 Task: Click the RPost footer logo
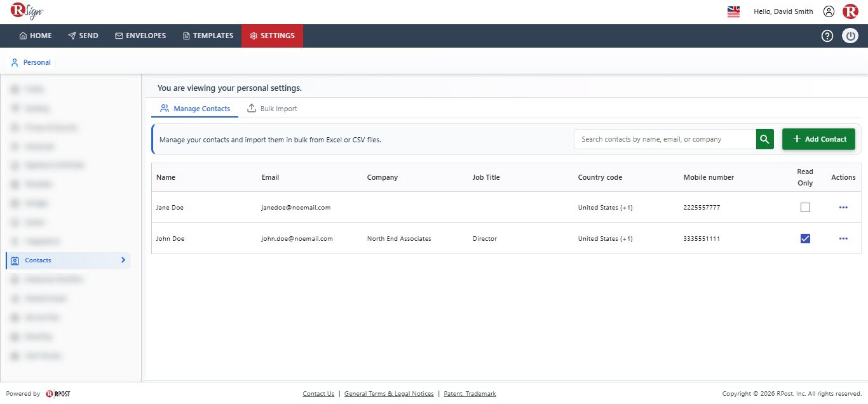click(58, 394)
